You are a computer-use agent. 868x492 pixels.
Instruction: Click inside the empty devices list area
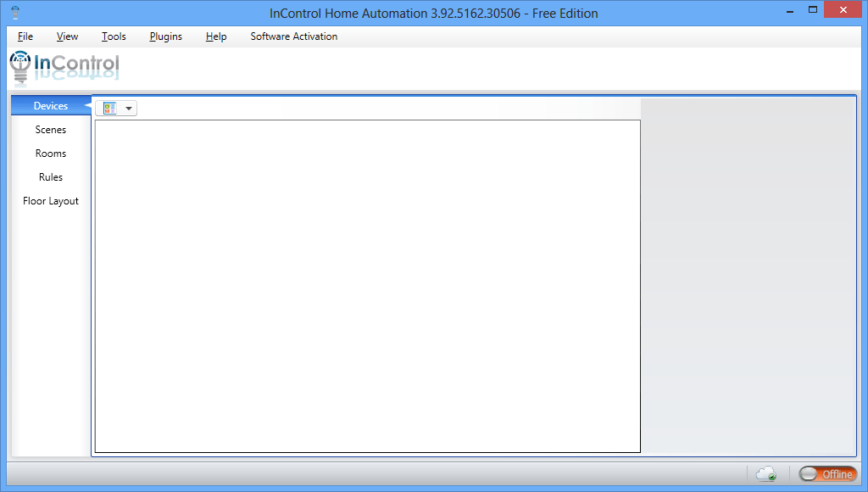click(x=368, y=287)
